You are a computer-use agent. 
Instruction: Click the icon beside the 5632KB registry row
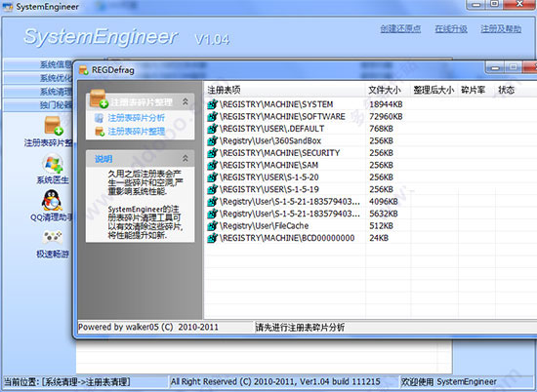click(212, 214)
